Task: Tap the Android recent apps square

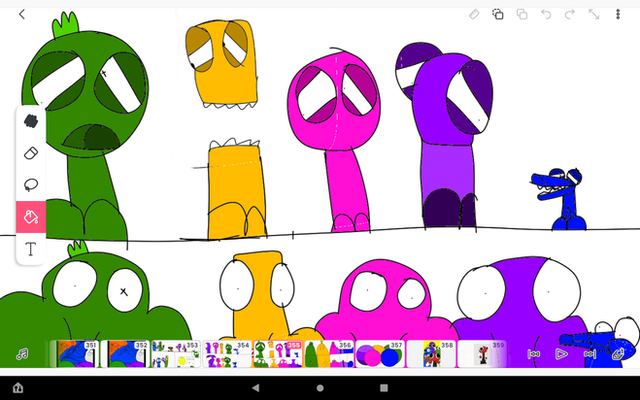Action: tap(384, 388)
